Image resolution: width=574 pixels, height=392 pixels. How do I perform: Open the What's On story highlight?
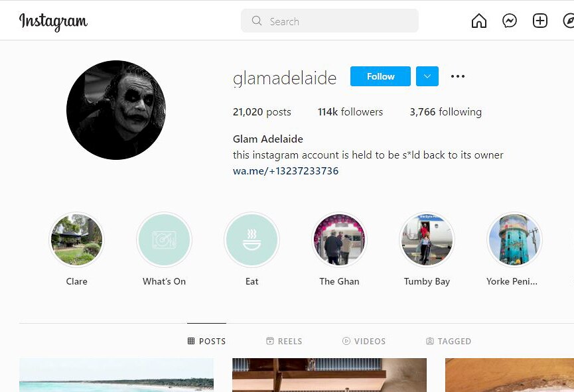tap(165, 240)
